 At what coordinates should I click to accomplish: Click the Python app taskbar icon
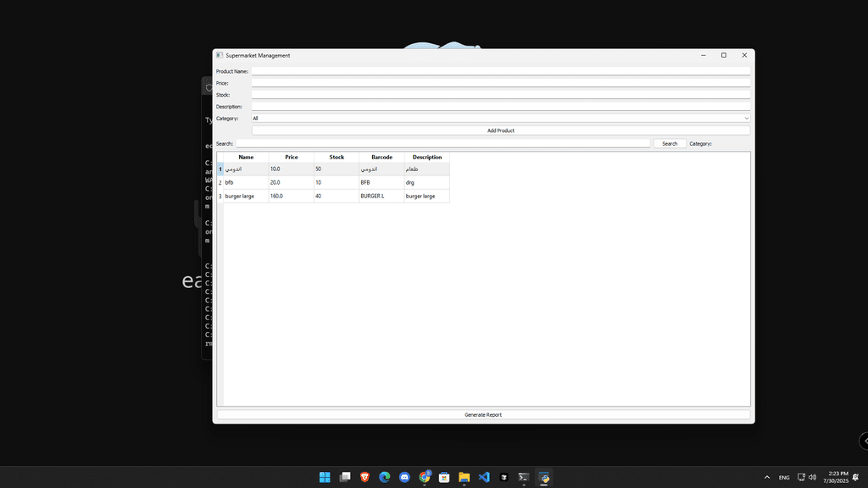543,477
